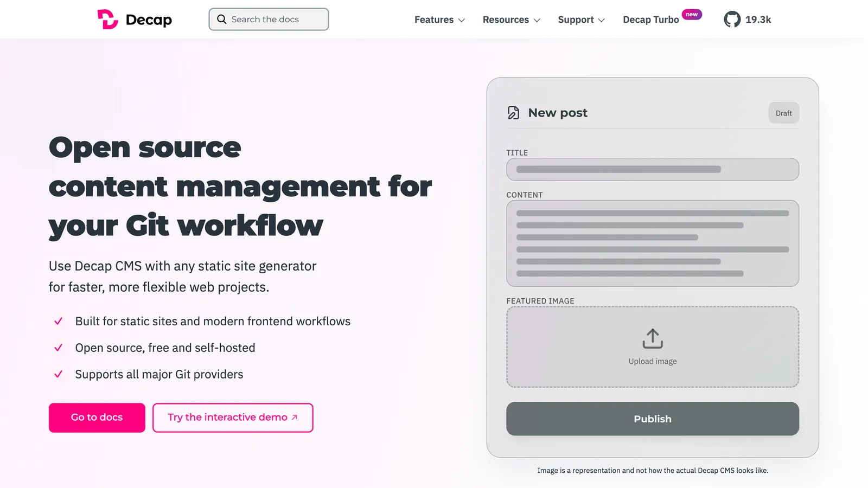Open the GitHub repository icon

[x=732, y=20]
